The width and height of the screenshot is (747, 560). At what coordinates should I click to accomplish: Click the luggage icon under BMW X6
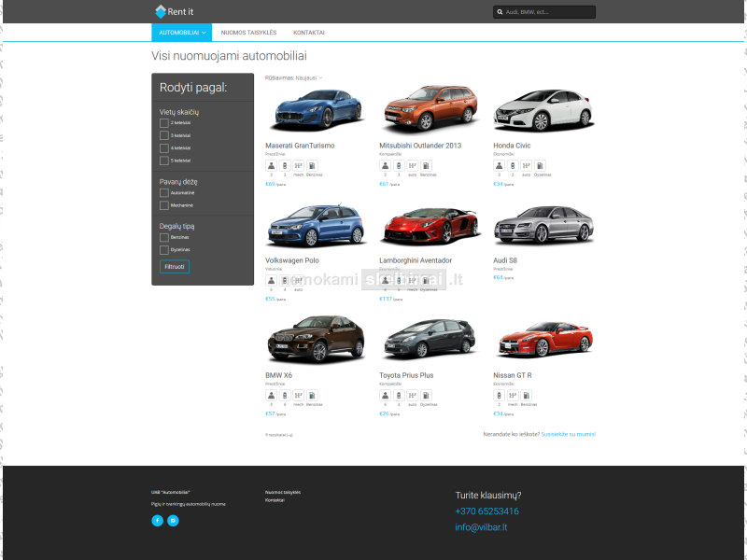coord(285,395)
